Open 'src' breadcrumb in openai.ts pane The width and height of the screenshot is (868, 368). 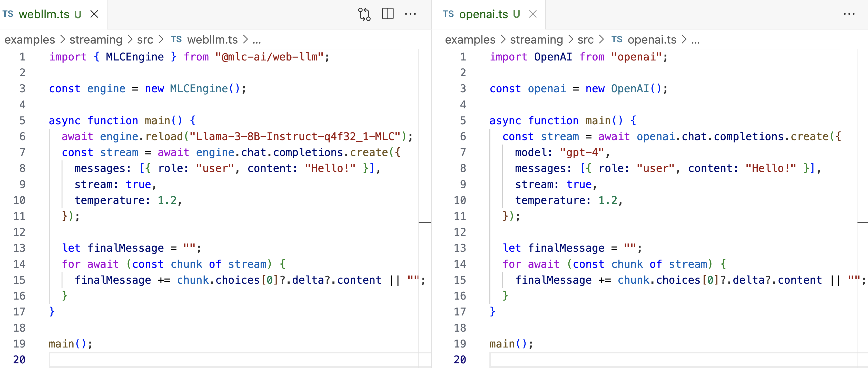click(586, 40)
